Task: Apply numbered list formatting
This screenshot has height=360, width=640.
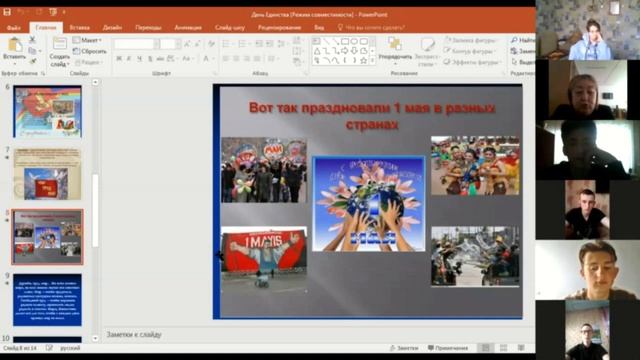Action: 243,44
